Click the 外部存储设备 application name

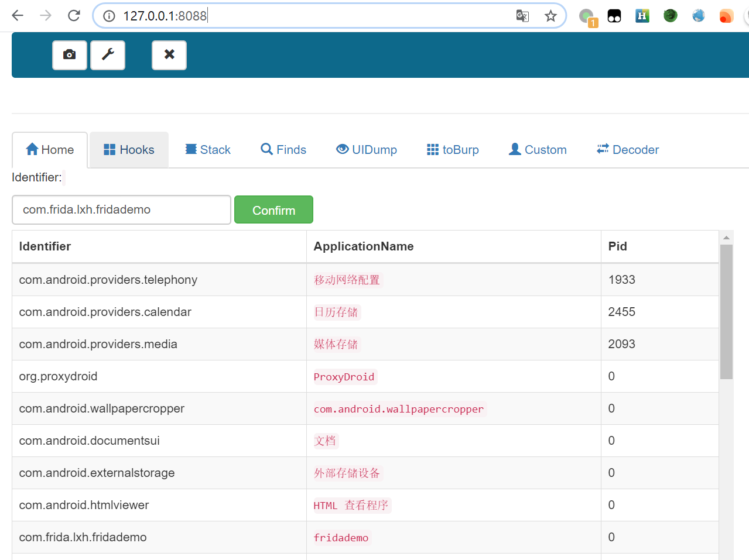click(x=347, y=473)
